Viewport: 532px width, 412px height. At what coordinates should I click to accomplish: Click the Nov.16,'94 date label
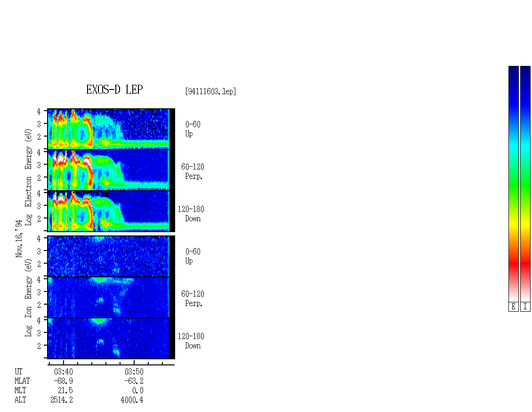pyautogui.click(x=19, y=239)
